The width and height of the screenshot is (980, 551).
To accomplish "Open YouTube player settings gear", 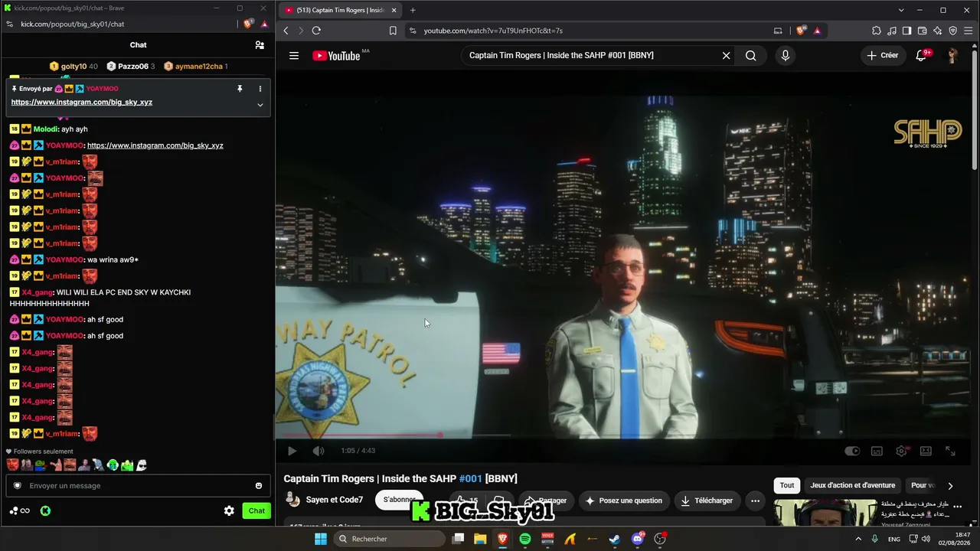I will pos(902,451).
